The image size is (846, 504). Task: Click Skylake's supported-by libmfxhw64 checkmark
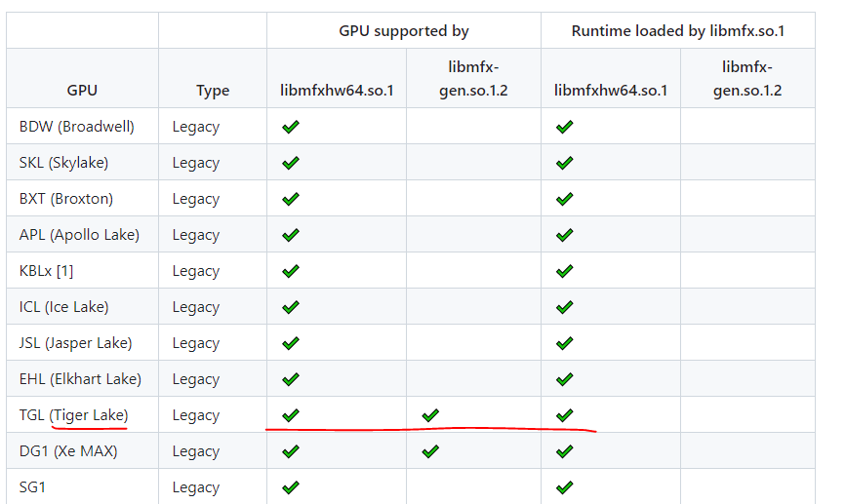point(290,164)
